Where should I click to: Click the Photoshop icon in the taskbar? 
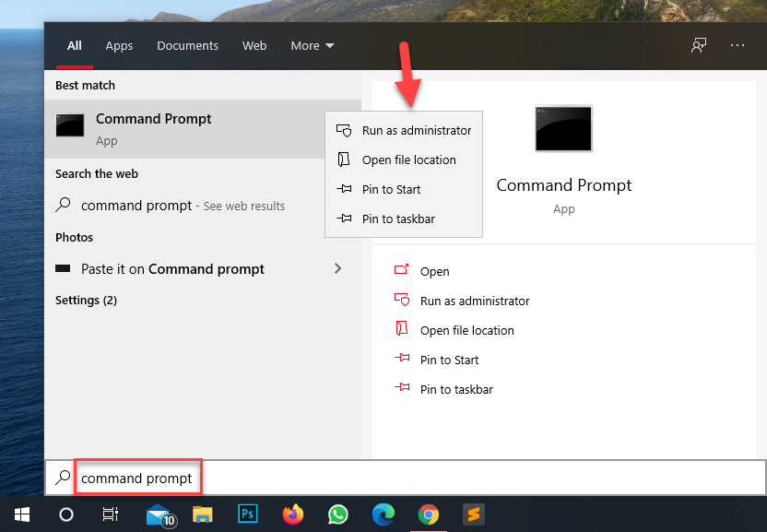(248, 514)
